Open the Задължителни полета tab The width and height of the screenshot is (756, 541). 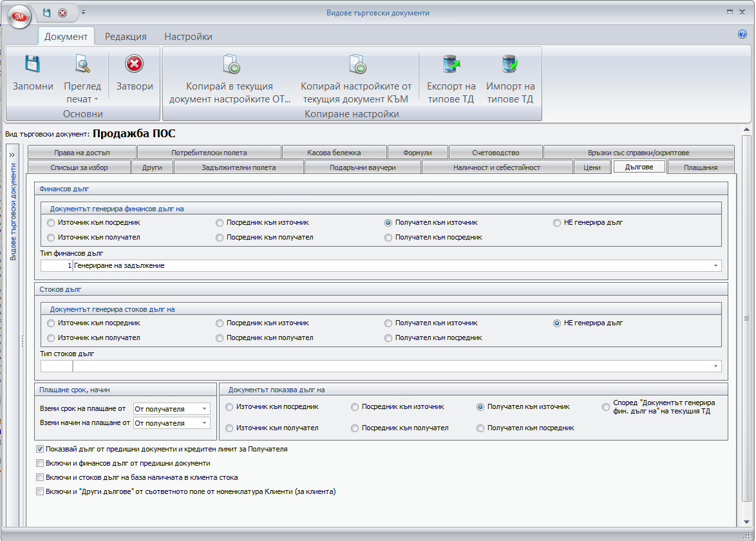239,167
